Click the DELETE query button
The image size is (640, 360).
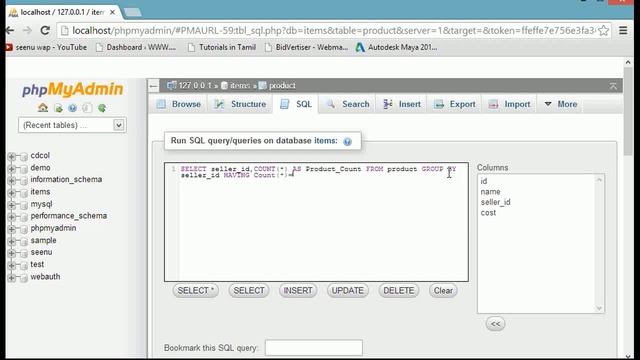tap(398, 291)
